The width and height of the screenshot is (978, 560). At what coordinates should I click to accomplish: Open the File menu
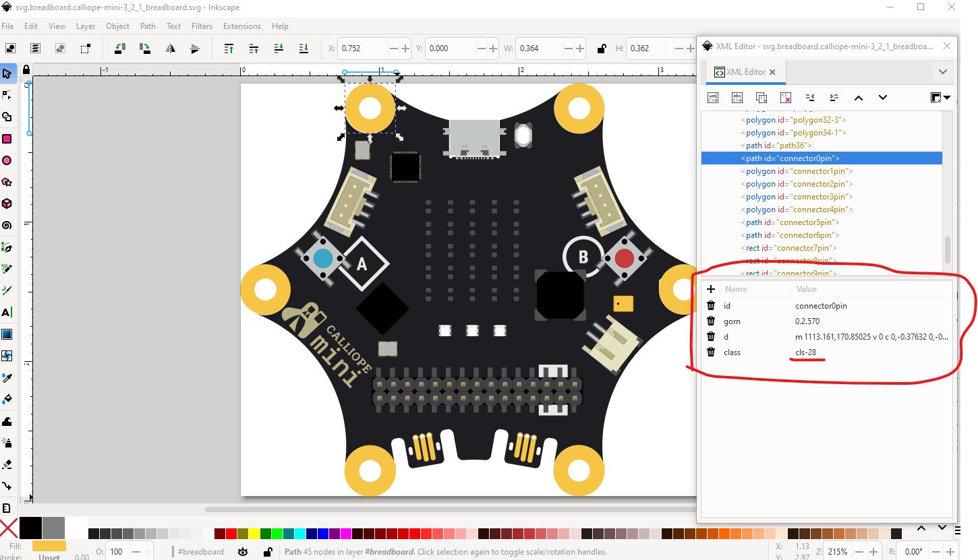coord(7,26)
